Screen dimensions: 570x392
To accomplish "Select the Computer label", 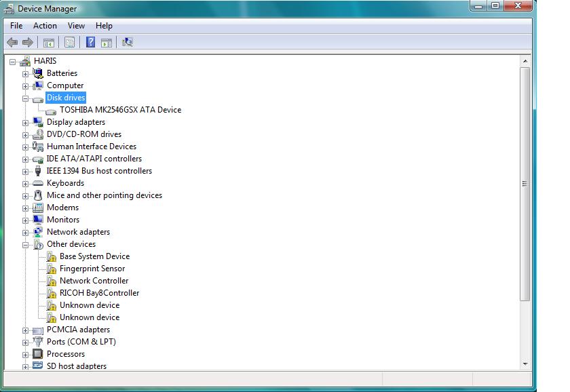I will pyautogui.click(x=65, y=85).
